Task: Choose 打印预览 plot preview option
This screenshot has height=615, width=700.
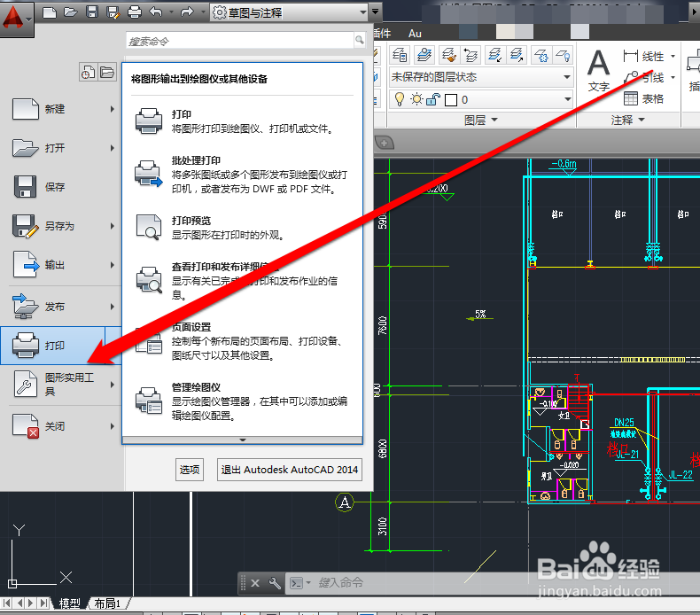Action: [x=243, y=228]
